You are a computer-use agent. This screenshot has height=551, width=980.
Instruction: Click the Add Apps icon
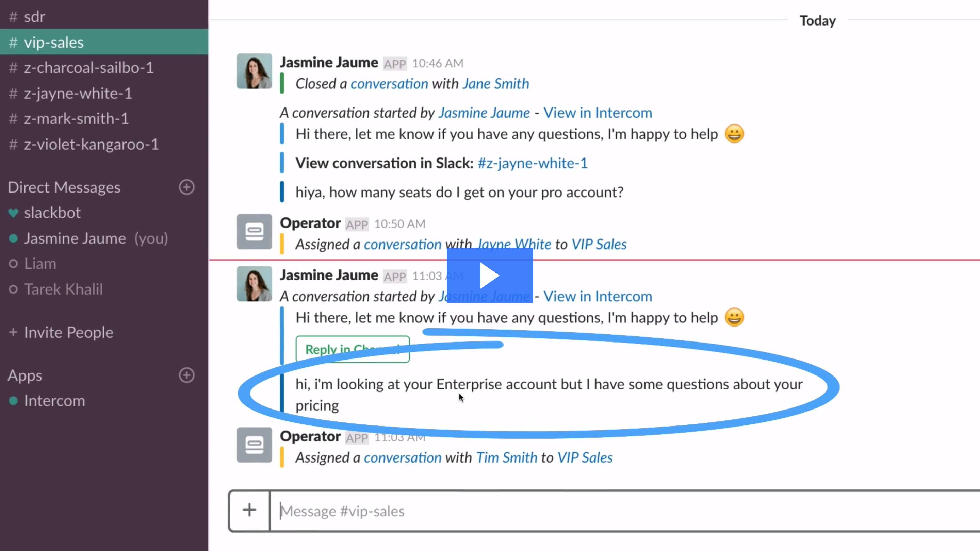pos(187,375)
